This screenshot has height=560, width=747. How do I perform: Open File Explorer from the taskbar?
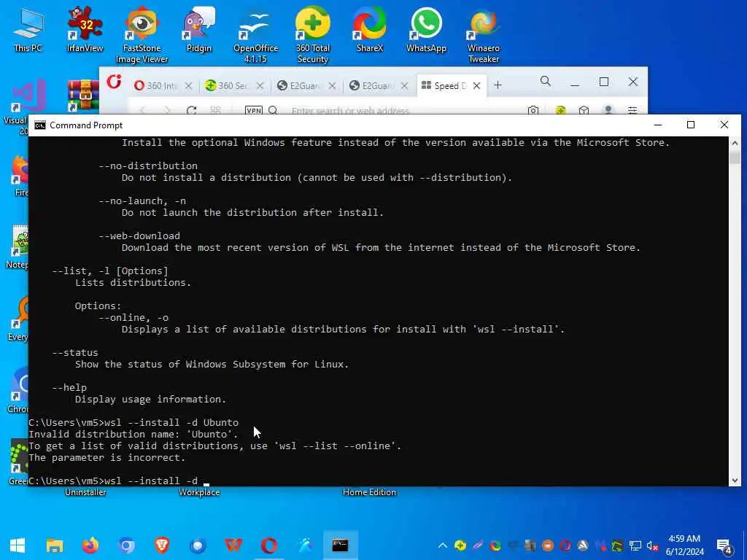[55, 545]
